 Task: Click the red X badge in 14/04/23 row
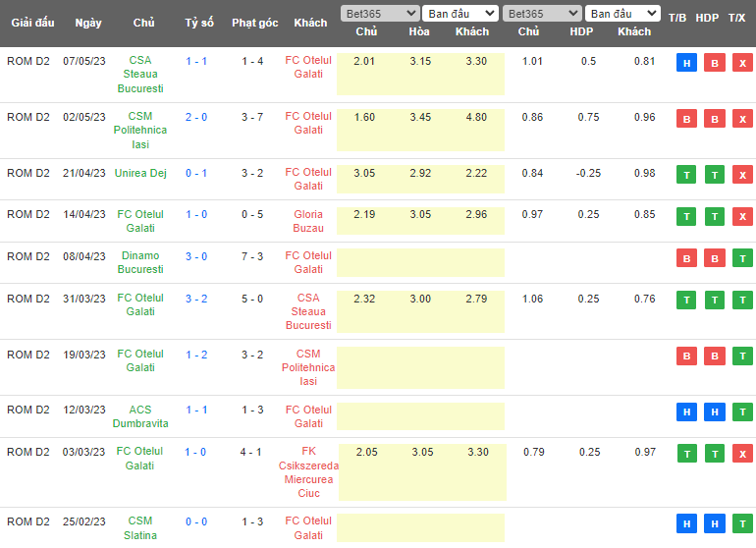click(741, 216)
